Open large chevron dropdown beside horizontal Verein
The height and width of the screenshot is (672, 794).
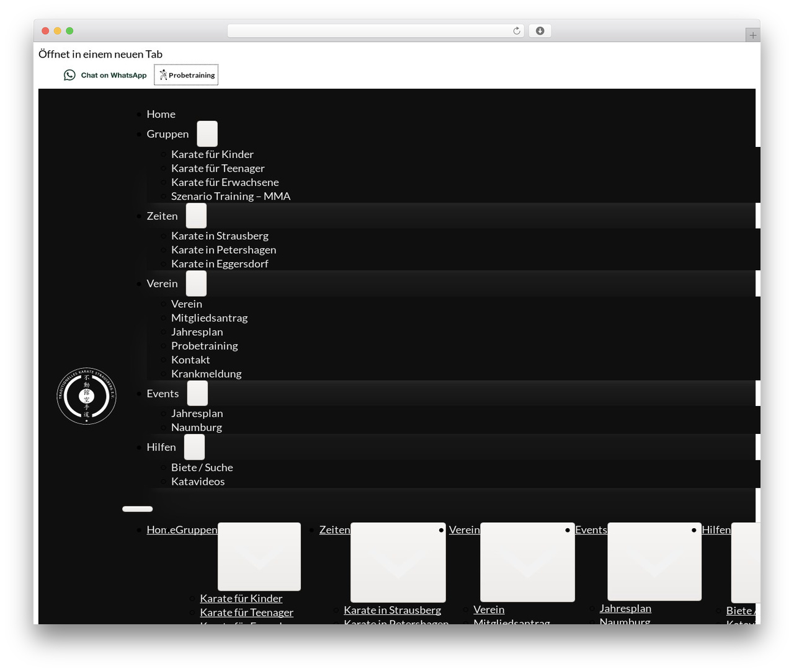[x=527, y=562]
